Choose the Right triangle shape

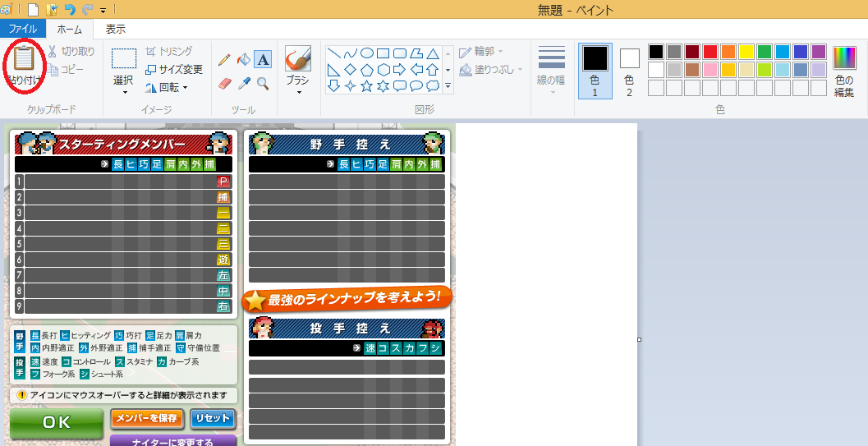tap(333, 70)
